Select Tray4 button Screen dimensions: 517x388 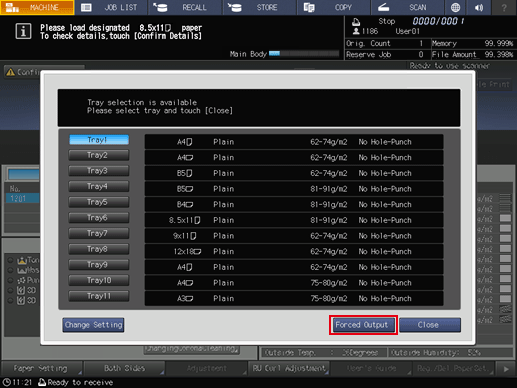click(99, 187)
